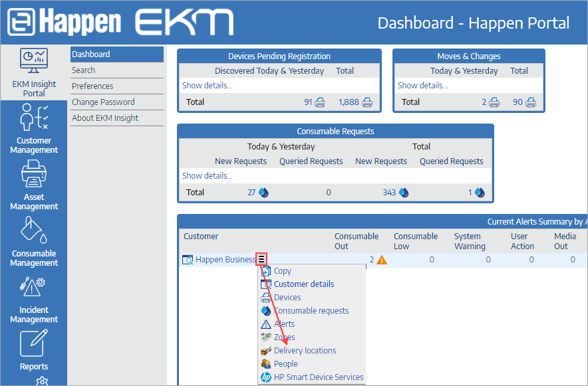Choose People from the context menu
Screen dimensions: 588x386
pyautogui.click(x=286, y=364)
